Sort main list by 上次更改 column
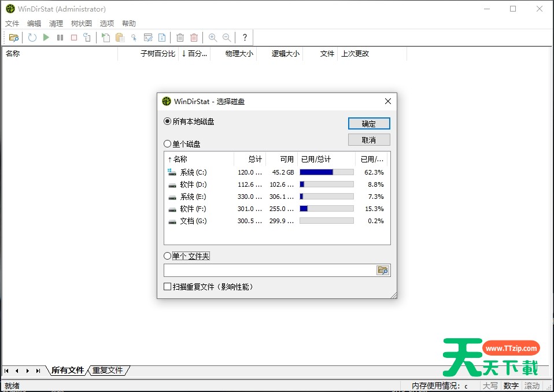This screenshot has height=392, width=554. coord(372,54)
